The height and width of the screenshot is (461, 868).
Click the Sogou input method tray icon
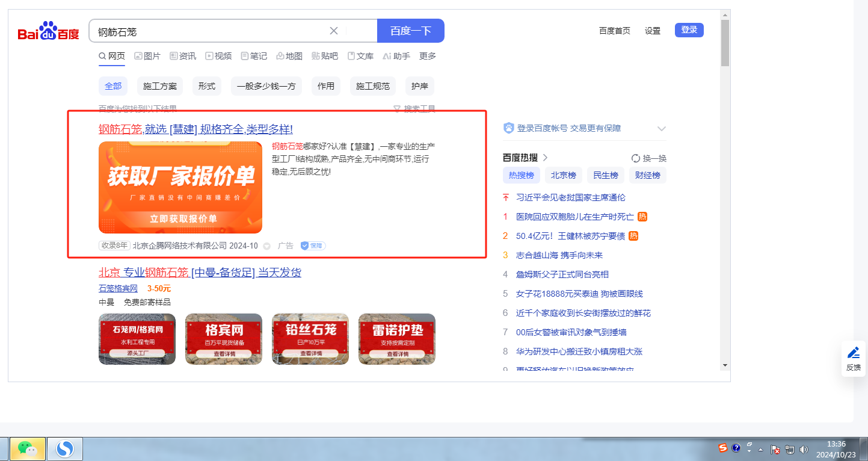pyautogui.click(x=723, y=448)
